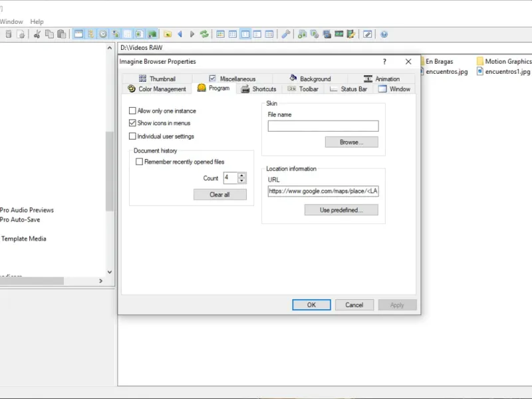The width and height of the screenshot is (532, 399).
Task: Decrease Count with the spinner down arrow
Action: click(x=241, y=180)
